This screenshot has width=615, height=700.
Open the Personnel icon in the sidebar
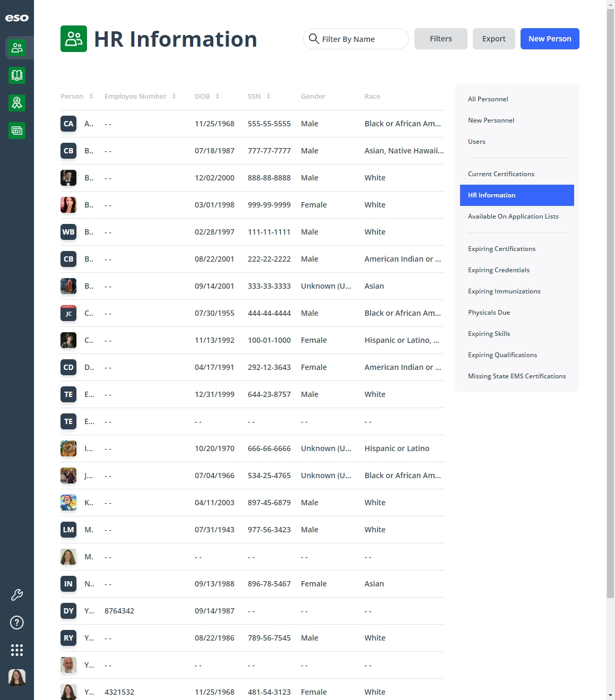pyautogui.click(x=17, y=48)
